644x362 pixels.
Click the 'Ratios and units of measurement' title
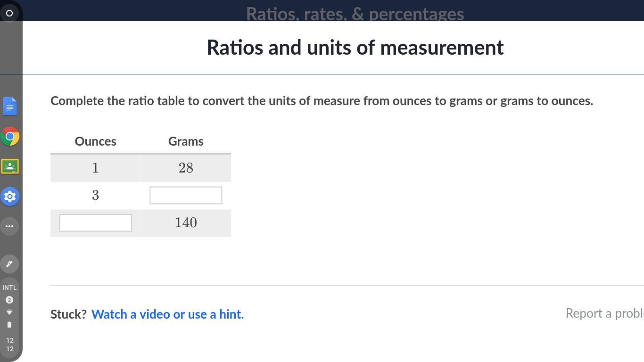coord(355,48)
